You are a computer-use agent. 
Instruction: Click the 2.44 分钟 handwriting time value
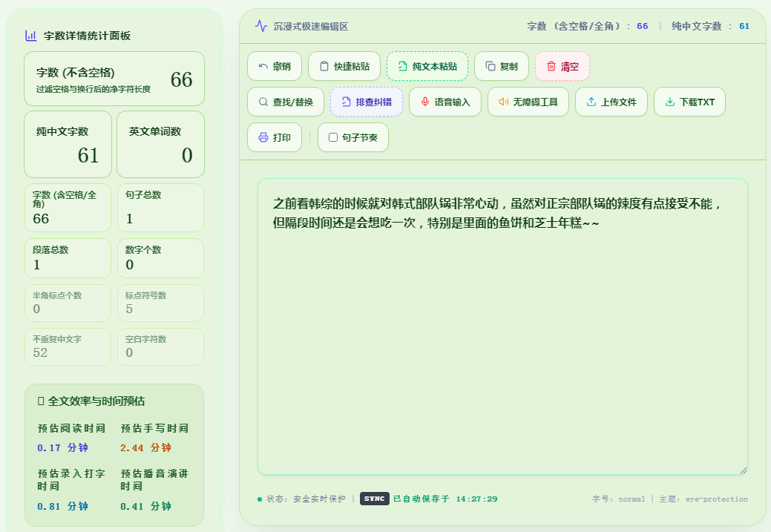(145, 447)
